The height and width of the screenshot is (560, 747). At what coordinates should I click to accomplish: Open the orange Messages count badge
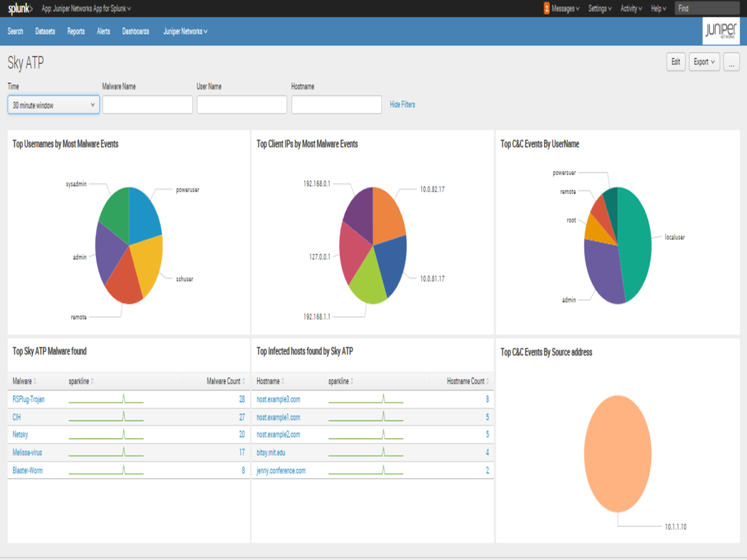[x=547, y=9]
